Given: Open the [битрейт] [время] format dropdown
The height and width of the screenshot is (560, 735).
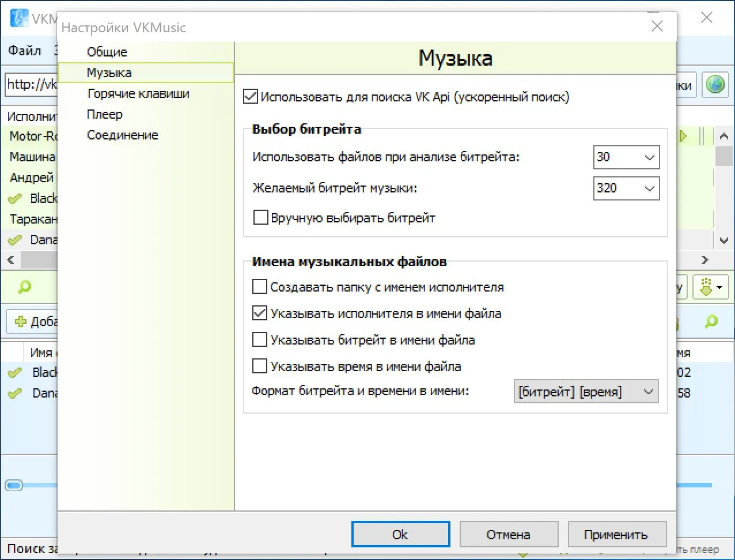Looking at the screenshot, I should [586, 392].
